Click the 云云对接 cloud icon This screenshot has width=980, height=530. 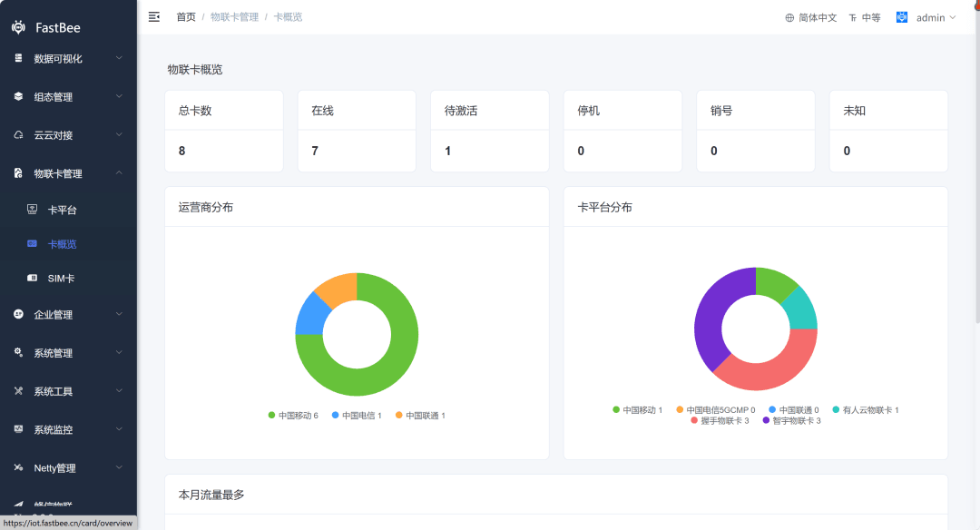coord(19,134)
